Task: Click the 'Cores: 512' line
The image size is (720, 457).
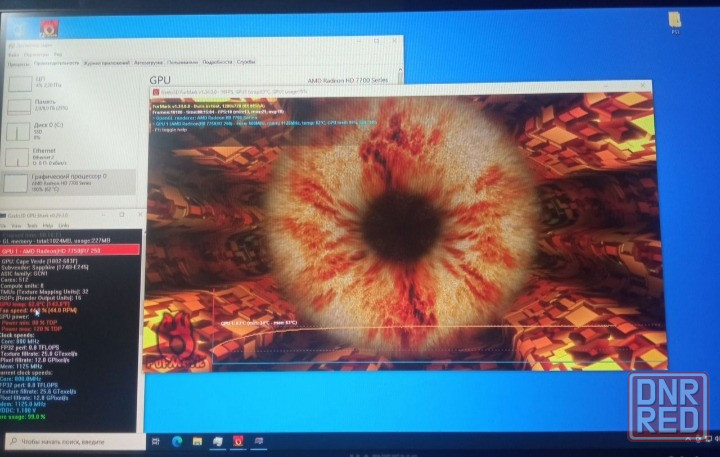Action: (15, 280)
